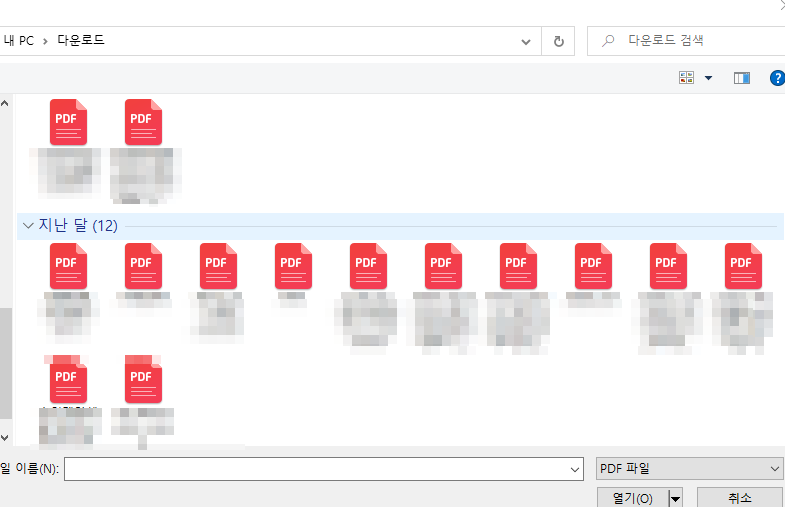Cancel the dialog with 취소
This screenshot has width=785, height=507.
click(739, 498)
